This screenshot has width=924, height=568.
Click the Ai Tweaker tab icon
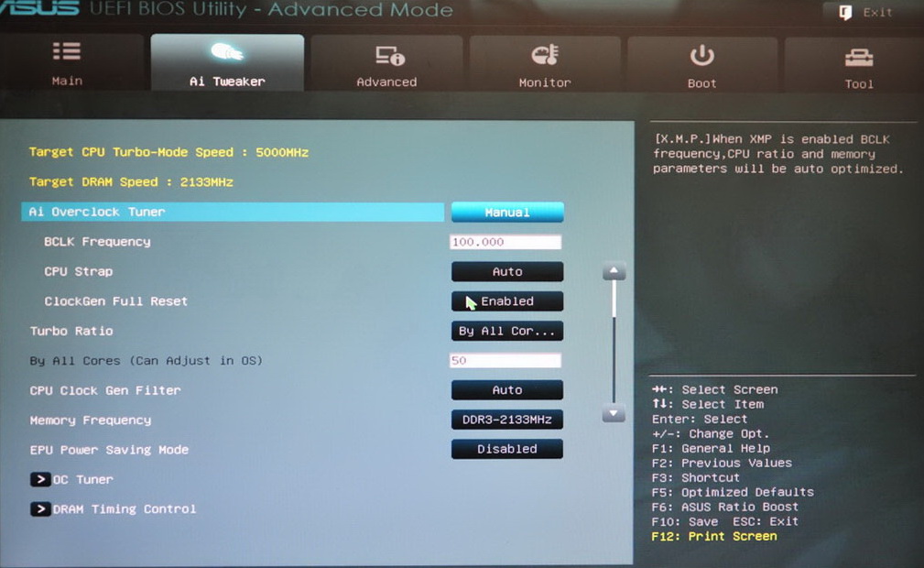(x=227, y=52)
